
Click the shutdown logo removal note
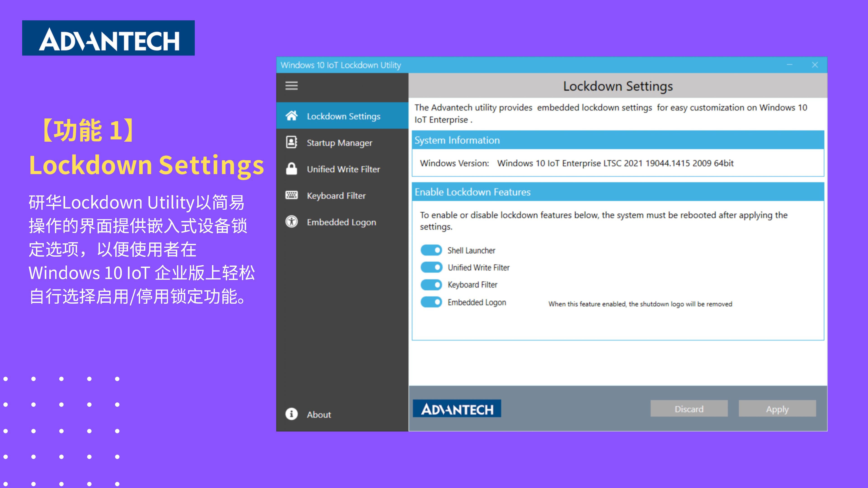click(640, 304)
